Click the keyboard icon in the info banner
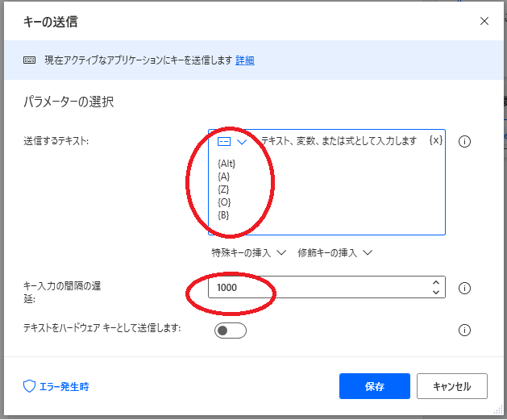The width and height of the screenshot is (507, 420). 29,60
